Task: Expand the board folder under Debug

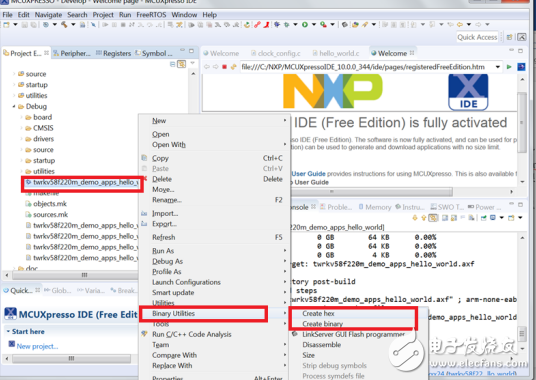Action: (x=22, y=117)
